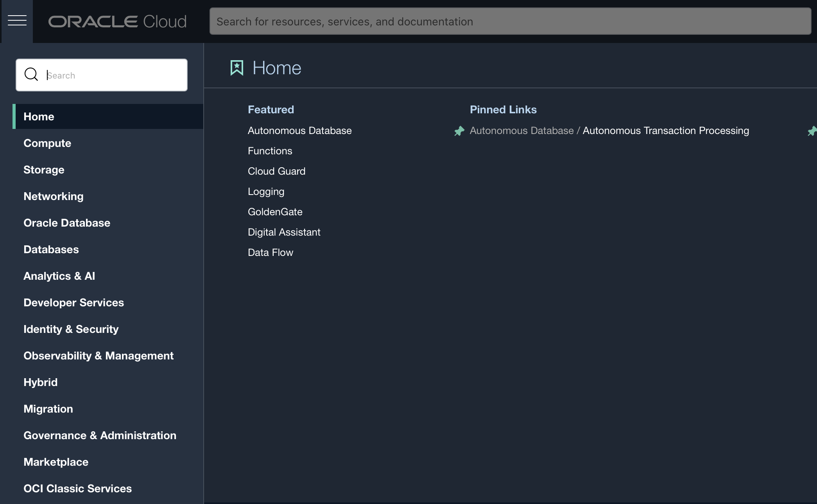Click the Oracle Cloud logo
The width and height of the screenshot is (817, 504).
pyautogui.click(x=117, y=21)
